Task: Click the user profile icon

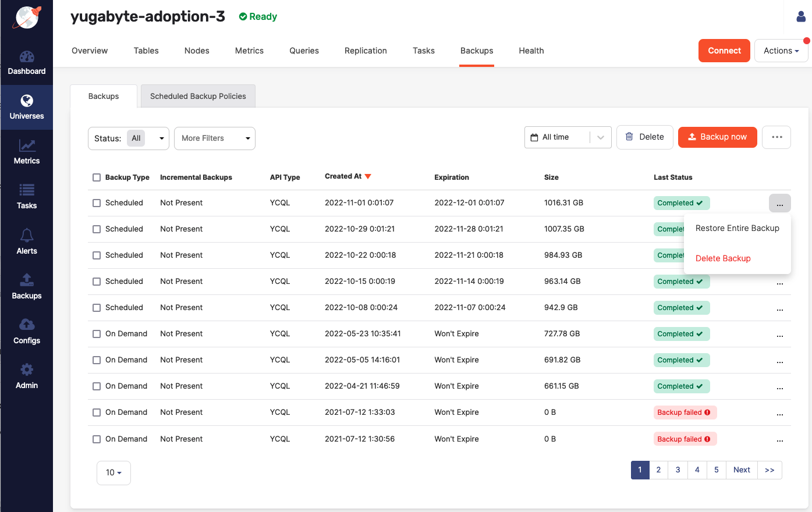Action: click(802, 16)
